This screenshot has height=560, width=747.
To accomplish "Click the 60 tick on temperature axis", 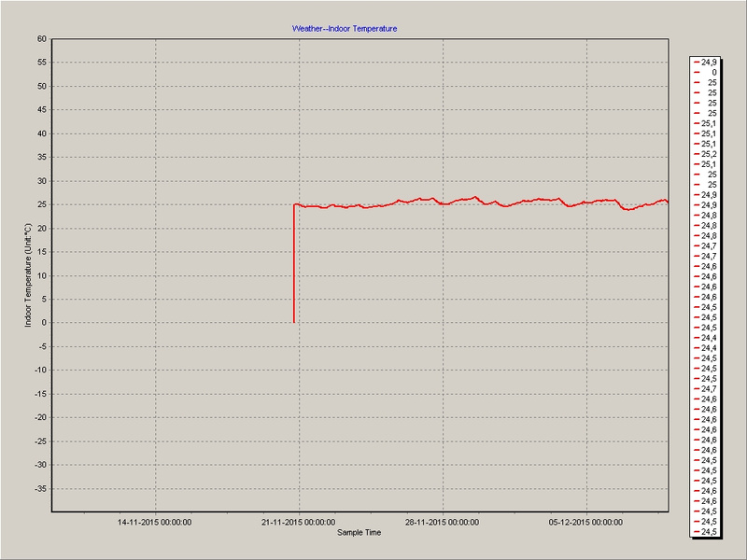I will pyautogui.click(x=42, y=39).
